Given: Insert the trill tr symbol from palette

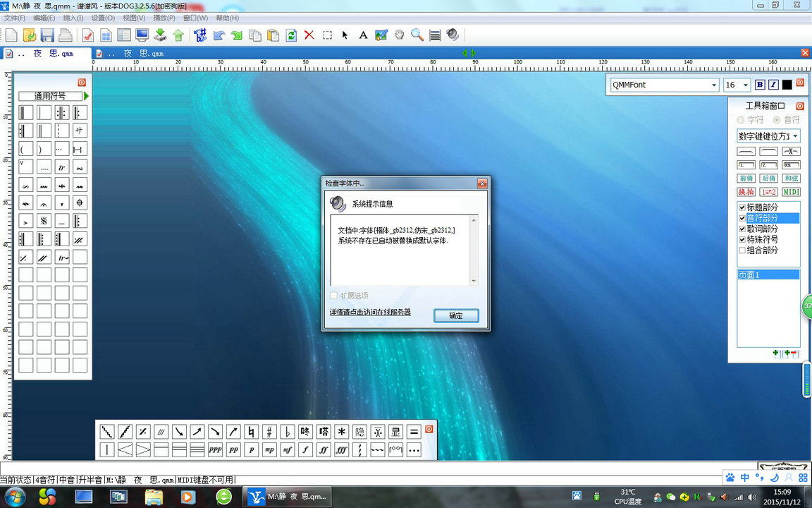Looking at the screenshot, I should click(61, 167).
